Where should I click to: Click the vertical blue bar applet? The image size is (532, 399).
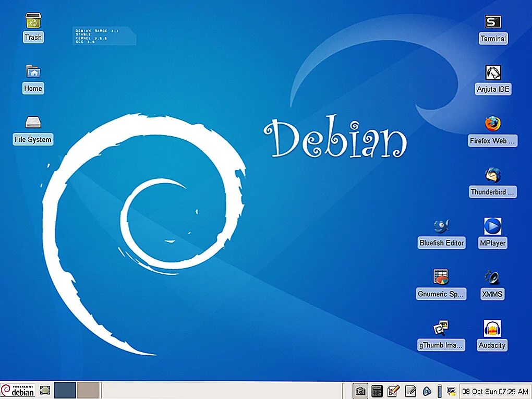coord(439,391)
